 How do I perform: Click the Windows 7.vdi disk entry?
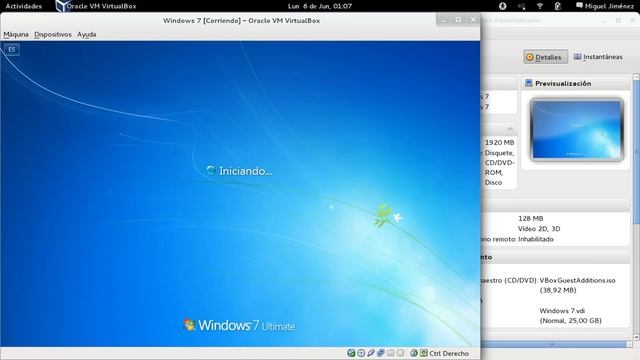click(x=562, y=311)
